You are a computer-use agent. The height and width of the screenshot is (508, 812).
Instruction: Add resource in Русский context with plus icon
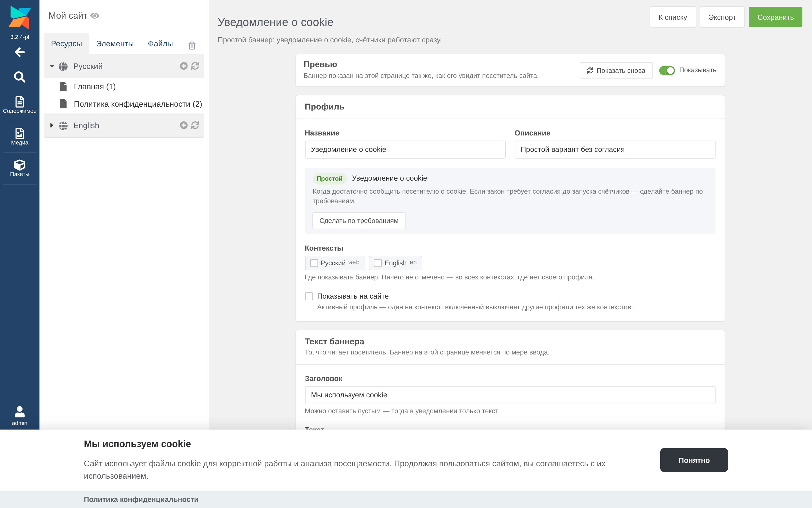(184, 66)
